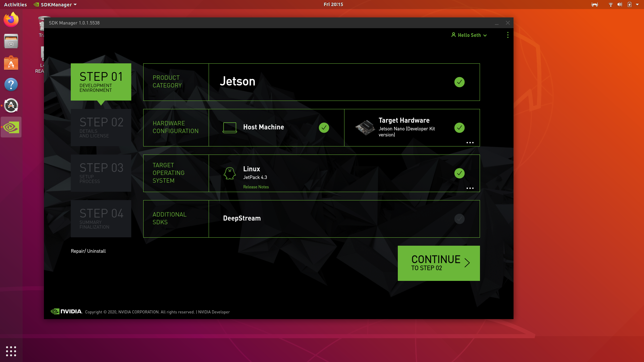Click Continue to Step 02 button
644x362 pixels.
[438, 263]
